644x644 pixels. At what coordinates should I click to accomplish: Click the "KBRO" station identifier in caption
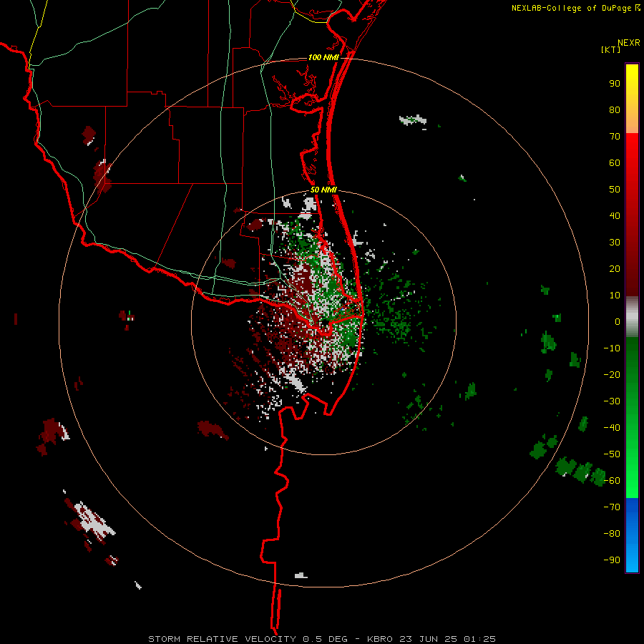pyautogui.click(x=380, y=639)
